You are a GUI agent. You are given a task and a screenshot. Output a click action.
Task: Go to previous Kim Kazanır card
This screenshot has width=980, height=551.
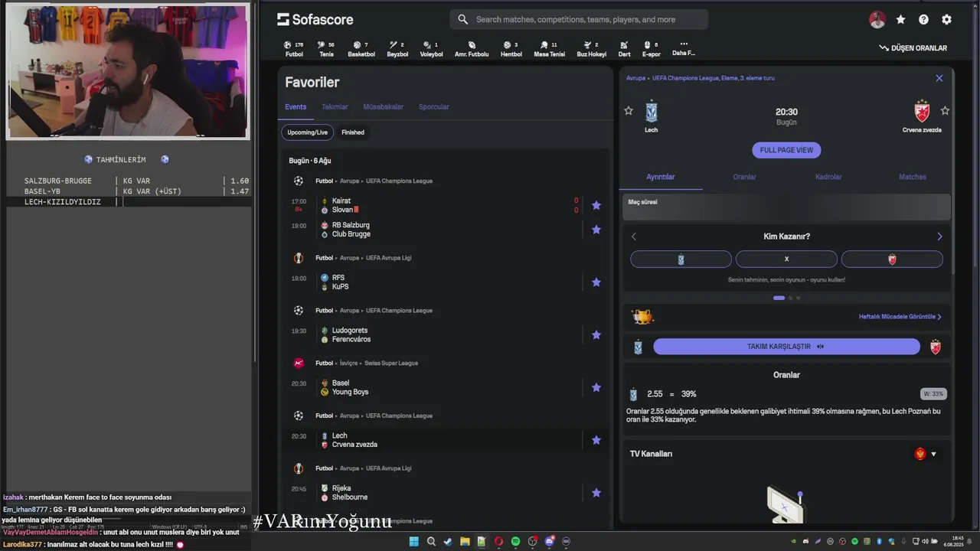[x=633, y=236]
